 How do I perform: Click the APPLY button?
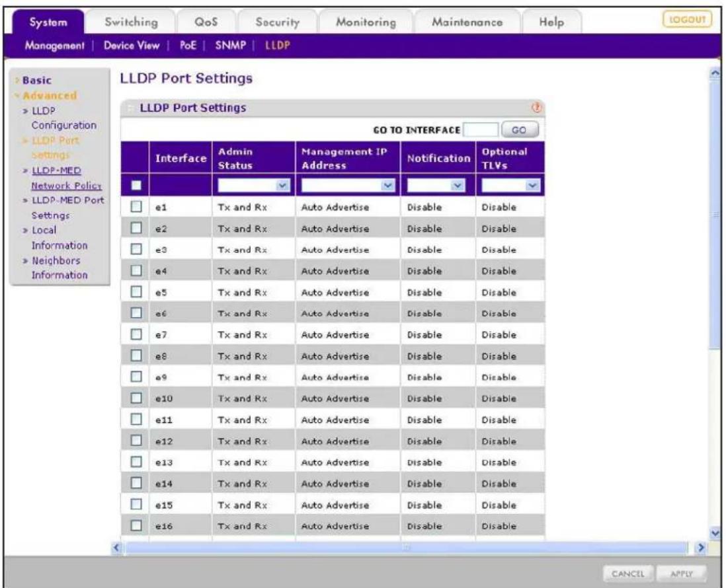coord(682,573)
